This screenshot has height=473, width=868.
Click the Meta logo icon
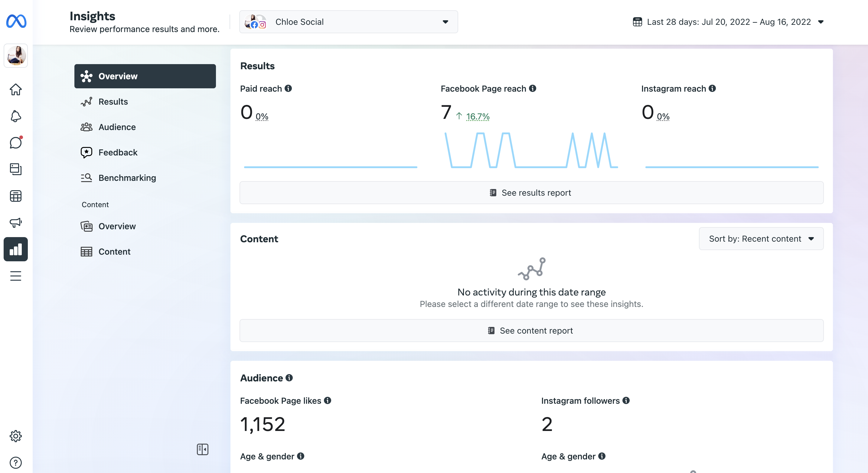coord(16,21)
